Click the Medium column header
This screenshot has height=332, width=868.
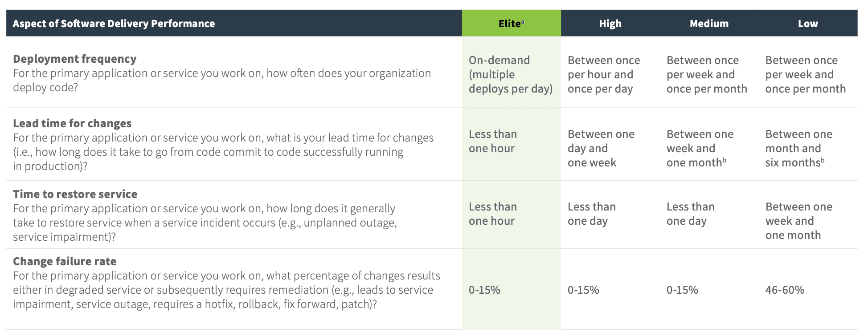(x=709, y=24)
